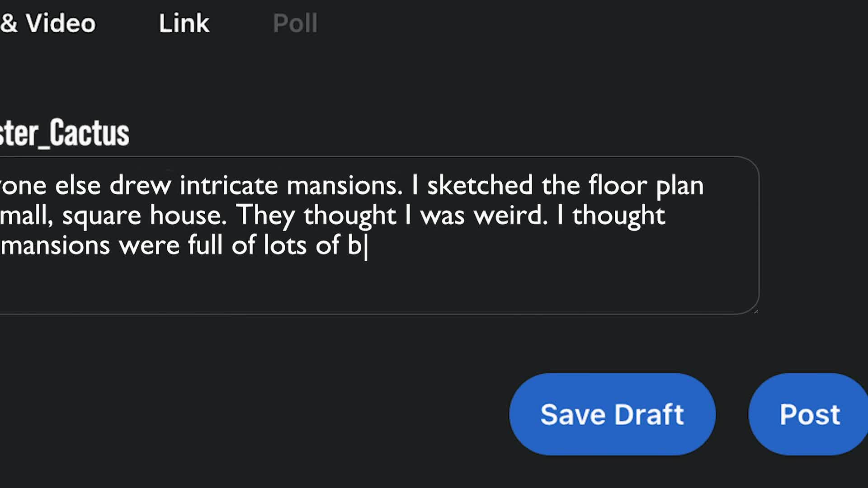Screen dimensions: 868x488
Task: Click the word 'intricate' in the post
Action: [x=229, y=185]
